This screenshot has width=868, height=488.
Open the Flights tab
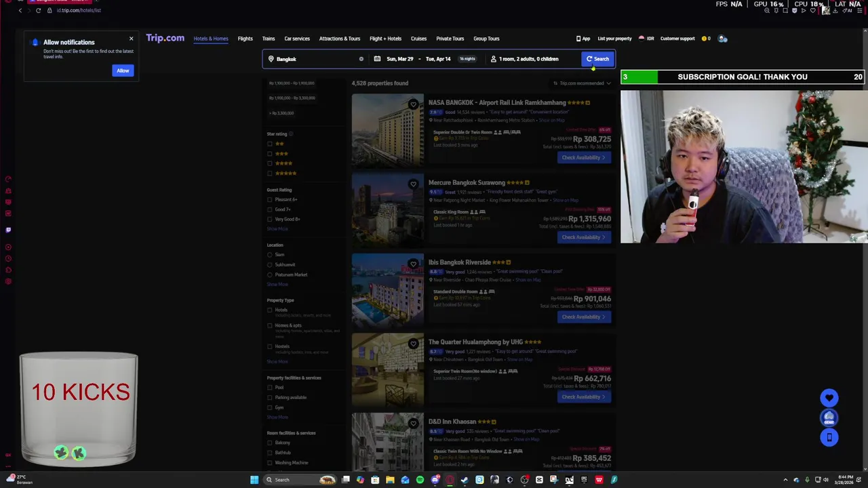tap(245, 39)
